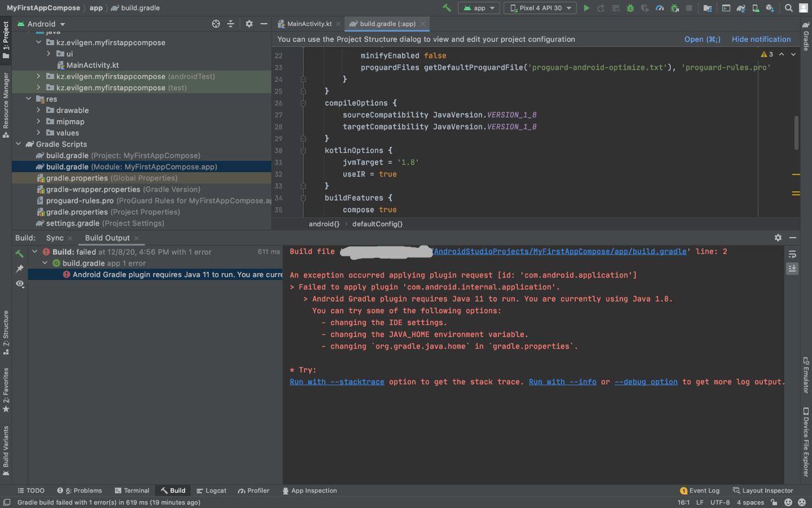Switch to the MainActivity.kt editor tab
This screenshot has height=508, width=812.
[308, 24]
